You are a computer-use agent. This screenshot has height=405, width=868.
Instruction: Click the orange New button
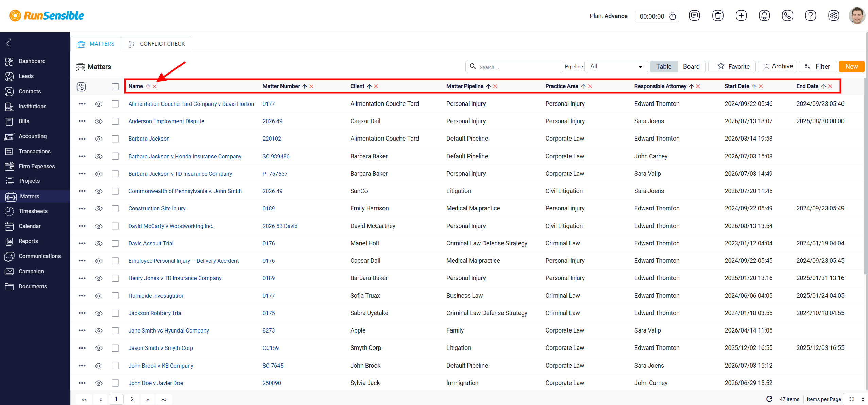851,66
